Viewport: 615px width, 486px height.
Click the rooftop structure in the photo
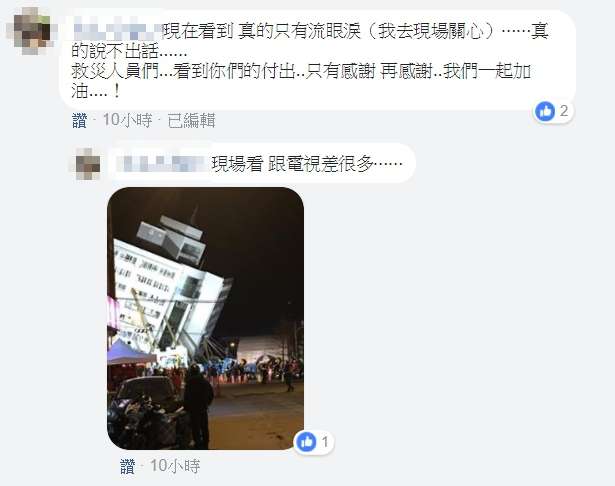(x=171, y=239)
